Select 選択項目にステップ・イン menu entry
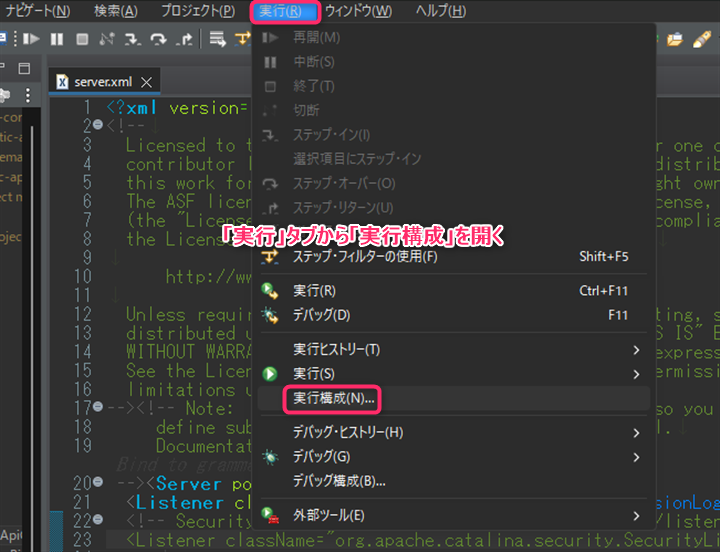720x552 pixels. click(x=454, y=159)
